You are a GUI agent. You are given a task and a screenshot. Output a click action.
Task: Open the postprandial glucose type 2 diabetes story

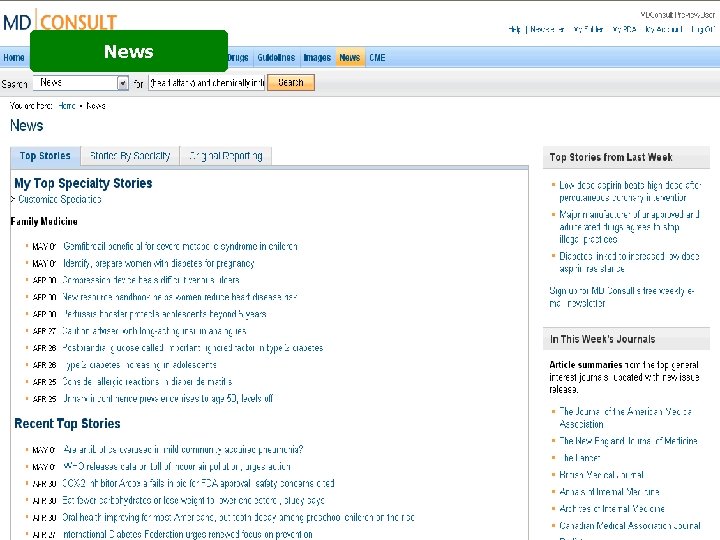192,348
